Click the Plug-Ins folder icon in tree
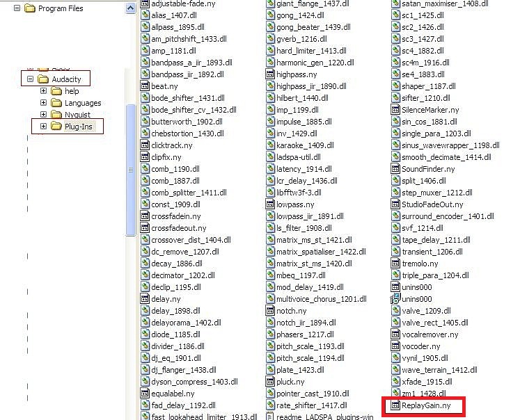 coord(56,127)
